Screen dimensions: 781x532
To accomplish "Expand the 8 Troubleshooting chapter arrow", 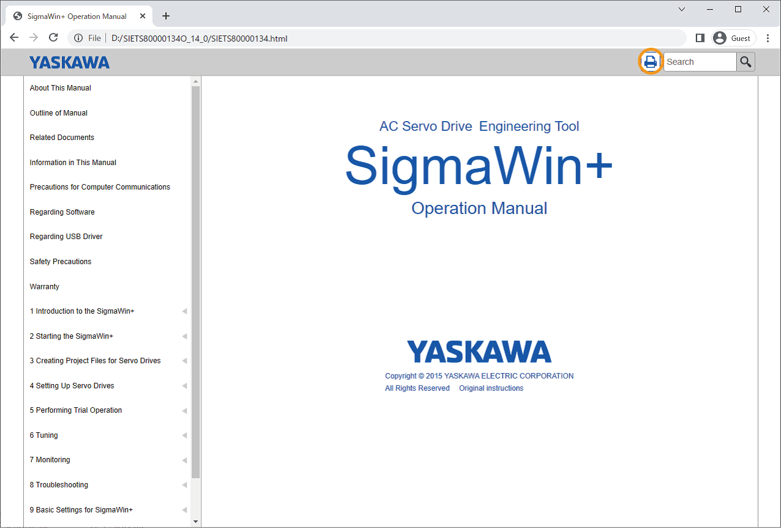I will pos(184,485).
